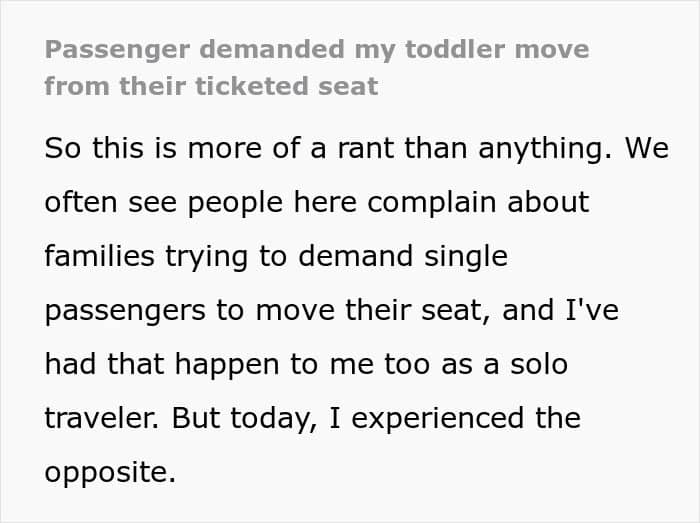The height and width of the screenshot is (523, 700).
Task: Click the line starting "passengers to move their"
Action: click(332, 311)
